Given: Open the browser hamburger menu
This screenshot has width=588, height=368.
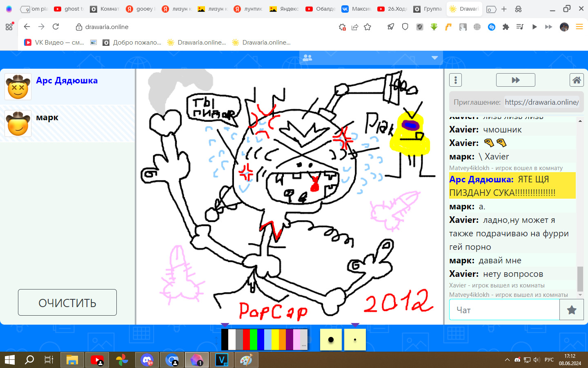Looking at the screenshot, I should (579, 27).
